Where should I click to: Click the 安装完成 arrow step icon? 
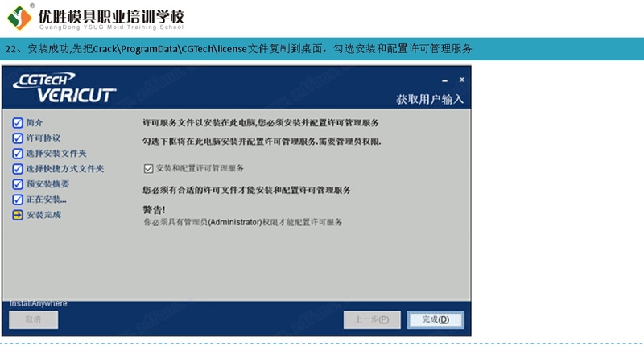pyautogui.click(x=18, y=215)
